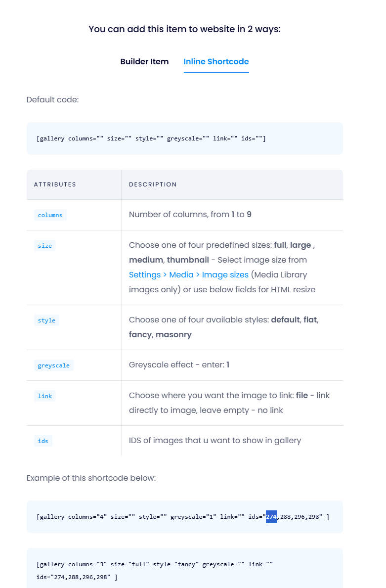The image size is (386, 588).
Task: Click the DESCRIPTION column header
Action: click(x=153, y=184)
